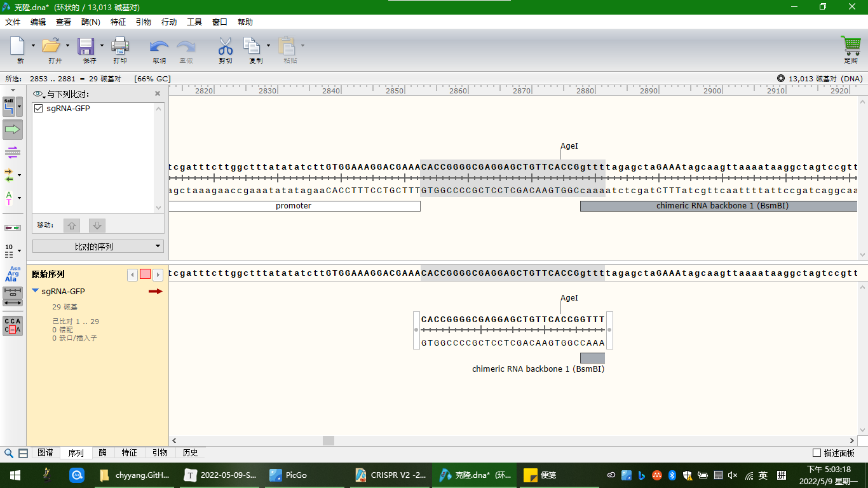Click the Redo (重做) arrow icon

pos(186,46)
